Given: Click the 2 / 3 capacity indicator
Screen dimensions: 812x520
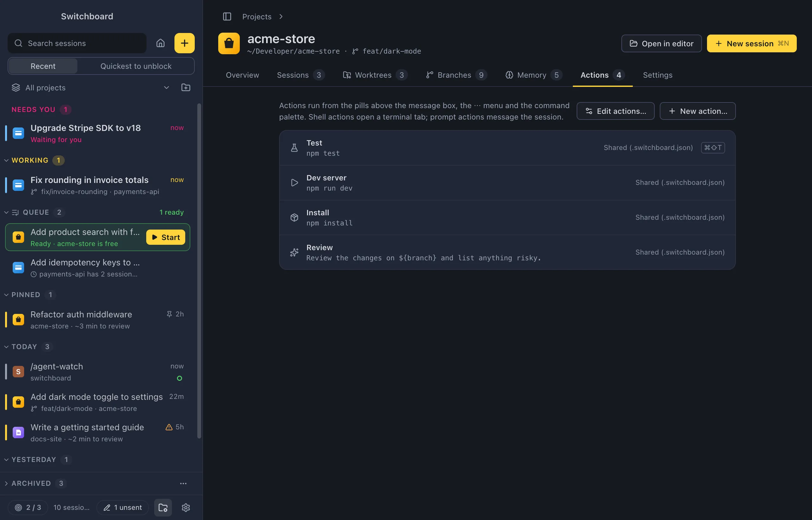Looking at the screenshot, I should click(28, 508).
